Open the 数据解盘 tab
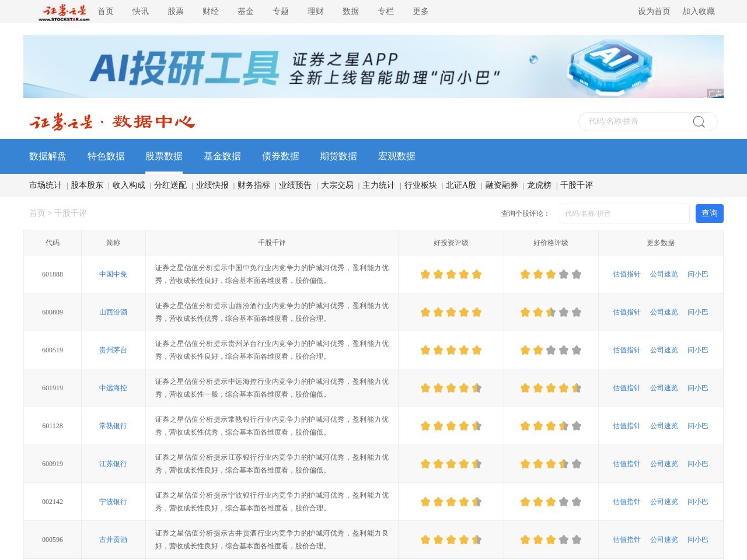Viewport: 747px width, 560px height. click(x=48, y=156)
